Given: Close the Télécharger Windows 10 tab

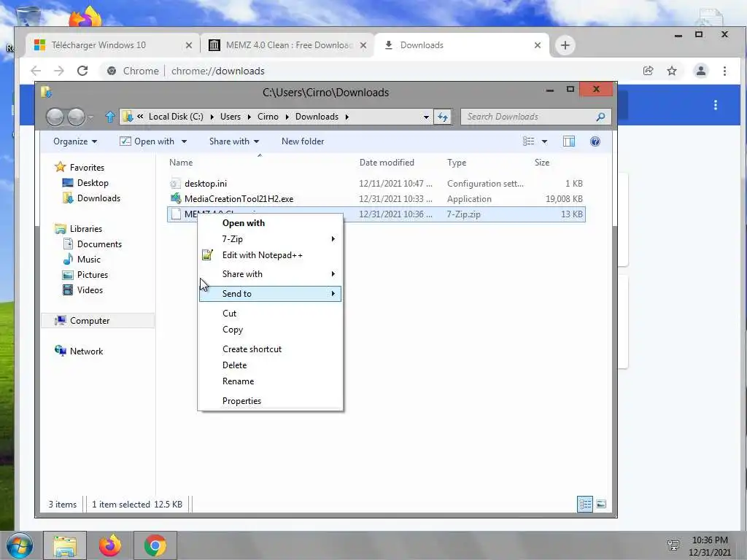Looking at the screenshot, I should click(x=189, y=45).
